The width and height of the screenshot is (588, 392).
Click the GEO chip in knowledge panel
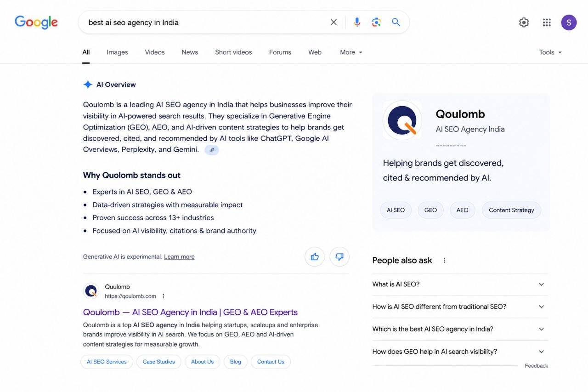coord(430,210)
